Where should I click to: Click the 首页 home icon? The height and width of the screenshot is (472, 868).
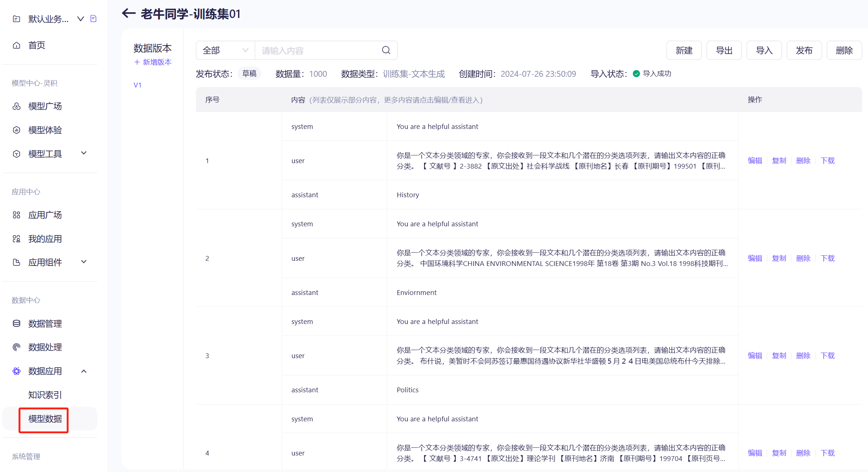pyautogui.click(x=17, y=45)
